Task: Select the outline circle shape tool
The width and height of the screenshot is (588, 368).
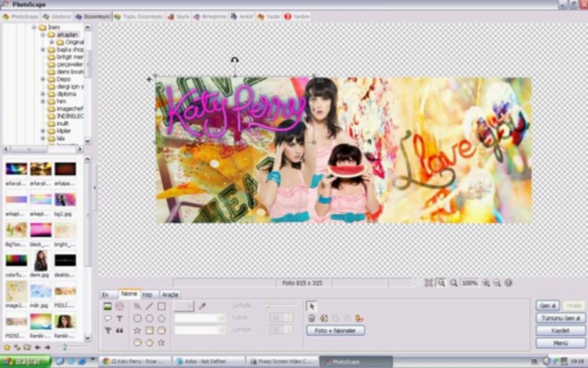Action: [x=149, y=318]
